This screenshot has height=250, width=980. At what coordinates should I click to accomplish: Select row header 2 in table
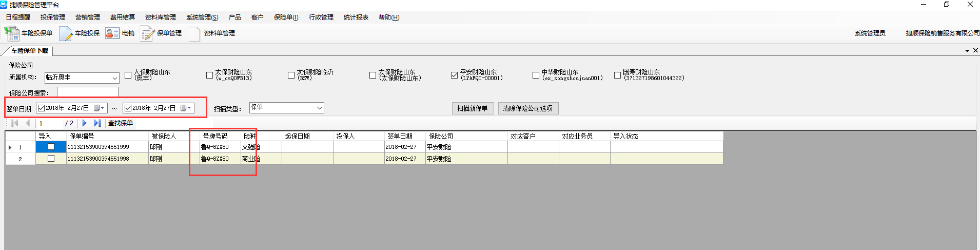click(21, 159)
